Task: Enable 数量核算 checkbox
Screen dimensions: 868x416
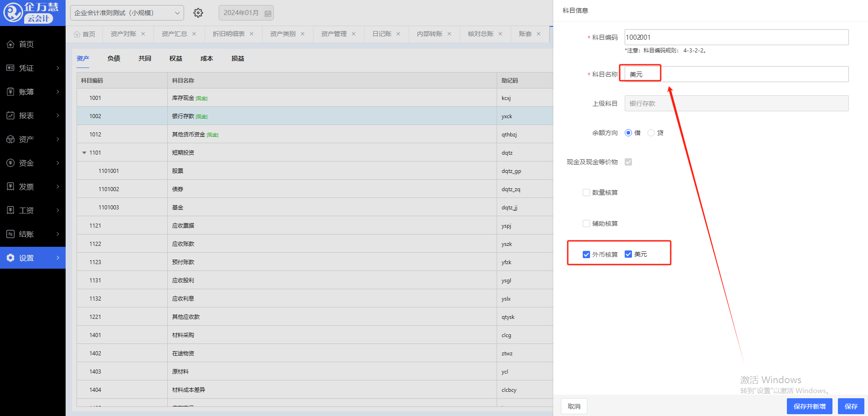Action: pos(586,192)
